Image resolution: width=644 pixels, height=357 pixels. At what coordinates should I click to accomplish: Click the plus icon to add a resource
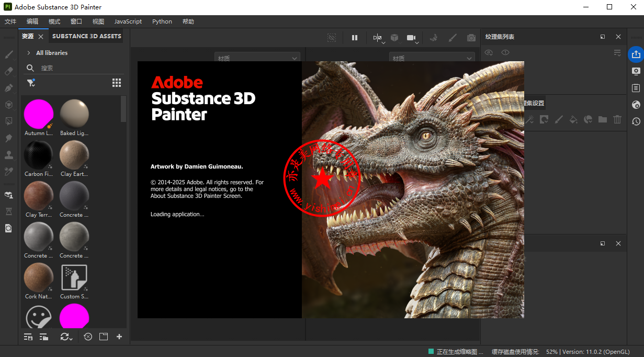click(119, 337)
